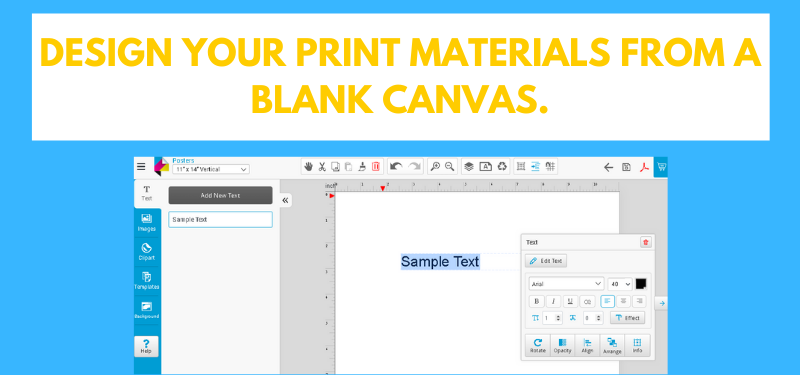Select the Images sidebar tab

(147, 222)
